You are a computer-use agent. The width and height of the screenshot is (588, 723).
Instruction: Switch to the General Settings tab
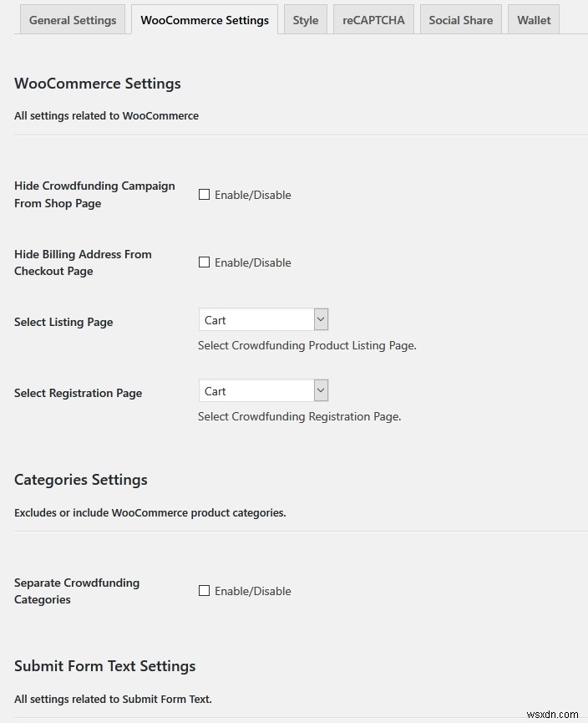click(x=72, y=19)
